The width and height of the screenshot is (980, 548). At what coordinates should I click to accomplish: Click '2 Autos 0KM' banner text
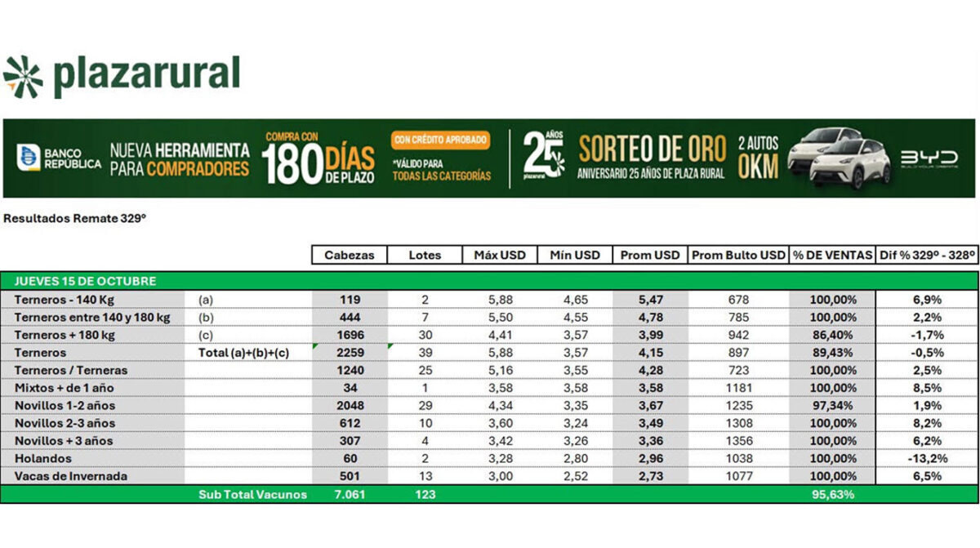(x=759, y=157)
